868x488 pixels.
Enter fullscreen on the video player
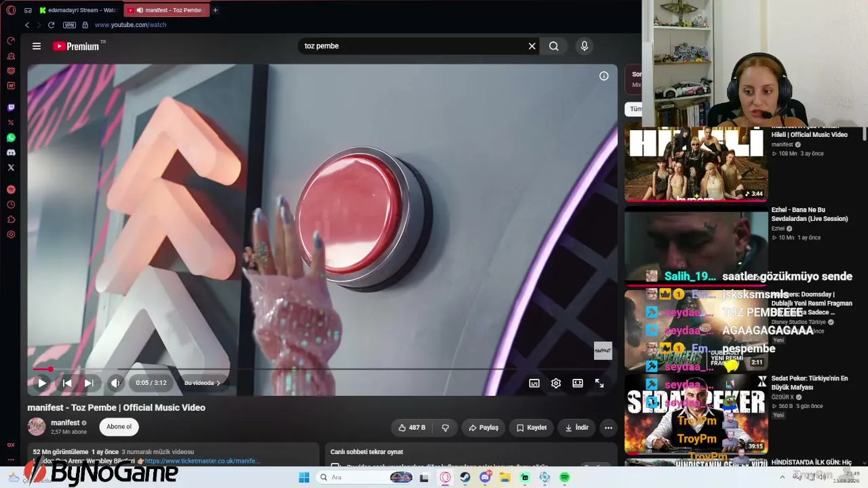[x=599, y=383]
